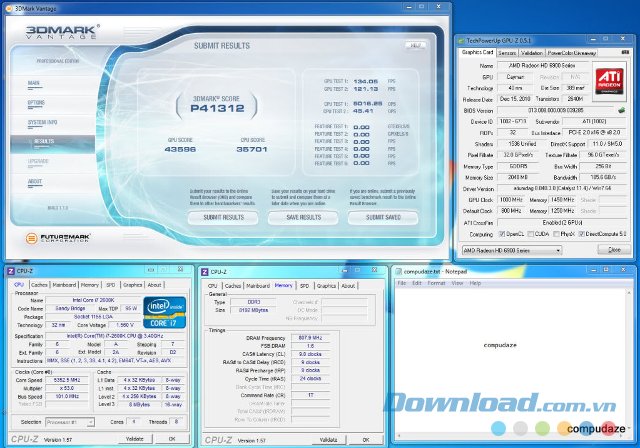This screenshot has width=640, height=448.
Task: Click the GPU-Z screenshot camera icon
Action: tap(624, 53)
